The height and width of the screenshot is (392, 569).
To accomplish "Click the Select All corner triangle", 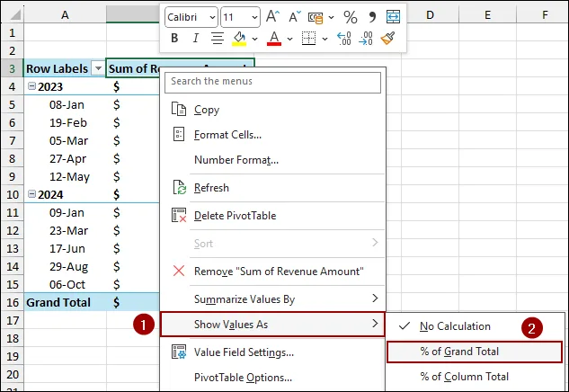I will point(15,15).
